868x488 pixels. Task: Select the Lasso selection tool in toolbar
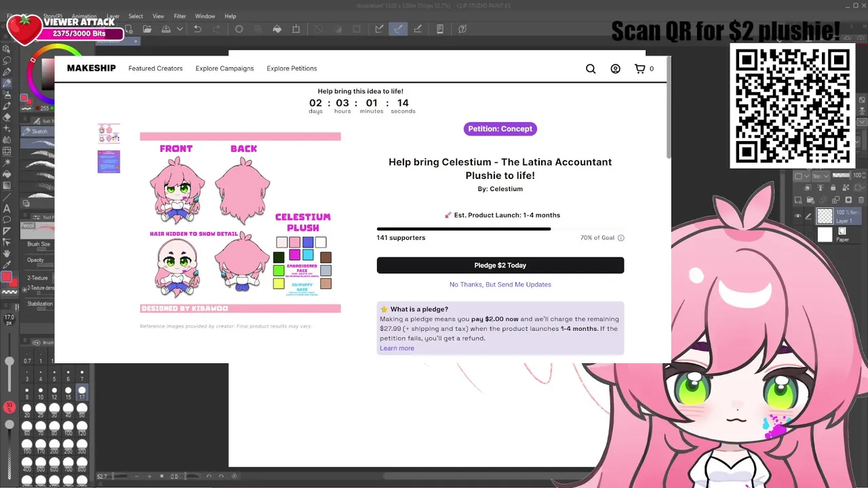click(x=7, y=60)
